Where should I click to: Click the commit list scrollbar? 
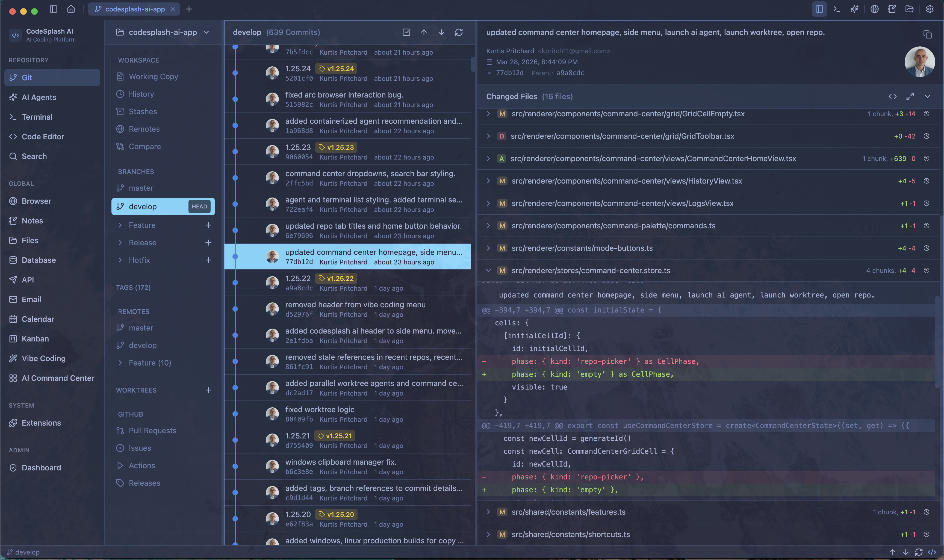[474, 64]
